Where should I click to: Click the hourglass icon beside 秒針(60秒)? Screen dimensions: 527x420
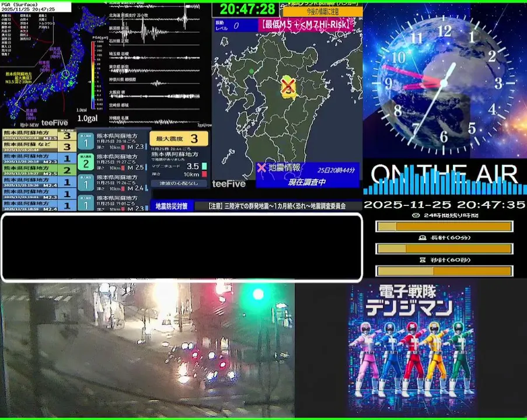pos(423,260)
